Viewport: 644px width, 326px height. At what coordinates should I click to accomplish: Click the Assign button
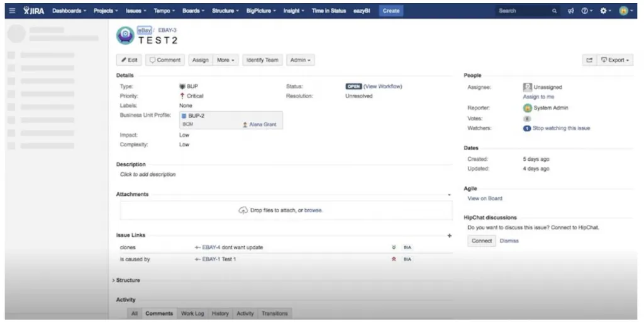[x=201, y=60]
